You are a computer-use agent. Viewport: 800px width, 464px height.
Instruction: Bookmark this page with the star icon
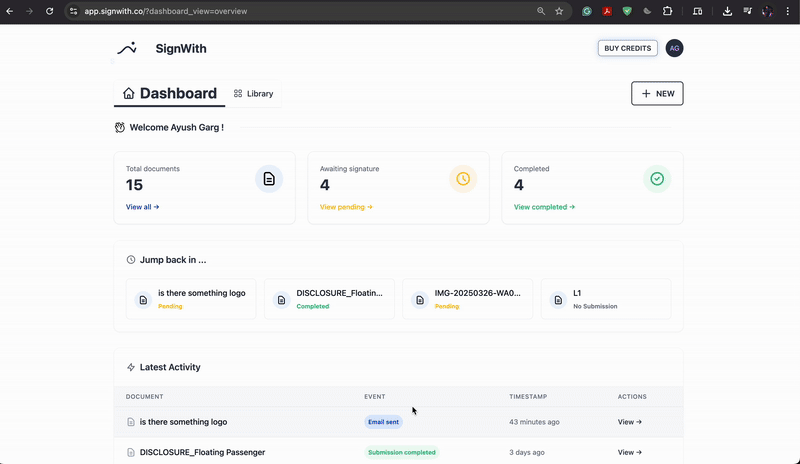point(559,11)
